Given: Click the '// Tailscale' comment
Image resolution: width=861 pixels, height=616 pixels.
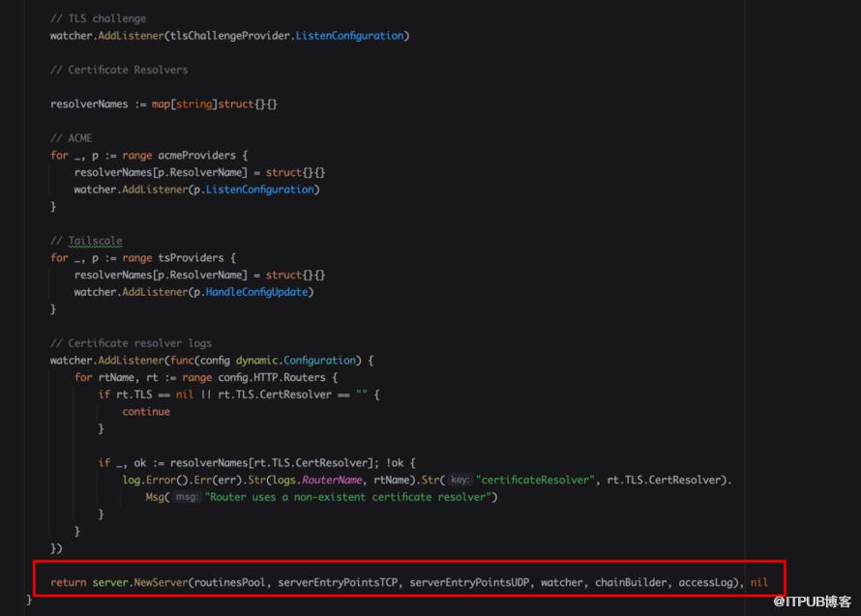Looking at the screenshot, I should [x=86, y=241].
